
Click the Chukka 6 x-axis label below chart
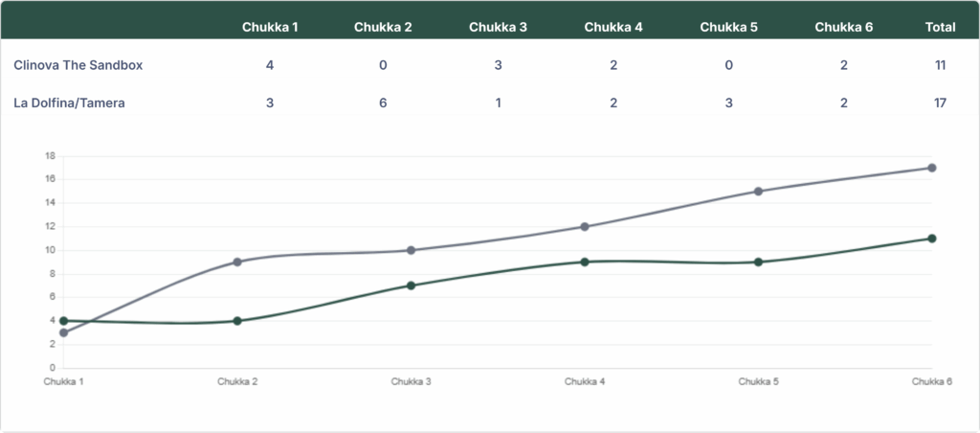click(x=930, y=381)
